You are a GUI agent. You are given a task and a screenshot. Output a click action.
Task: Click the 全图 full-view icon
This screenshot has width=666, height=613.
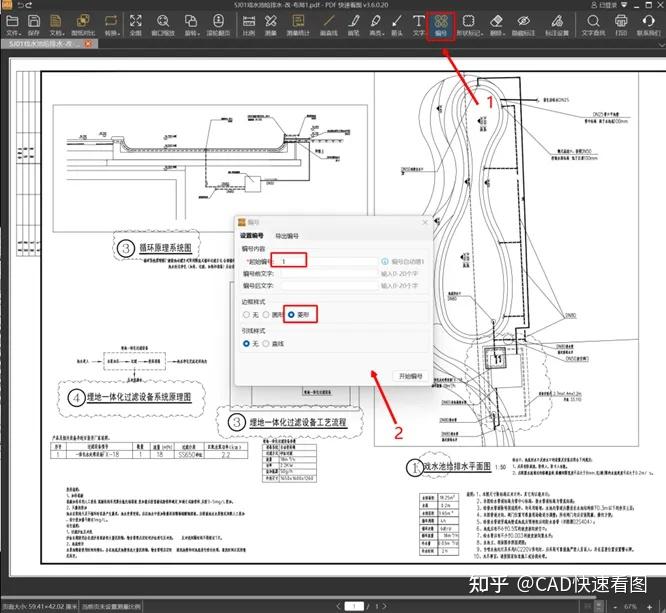pyautogui.click(x=135, y=25)
